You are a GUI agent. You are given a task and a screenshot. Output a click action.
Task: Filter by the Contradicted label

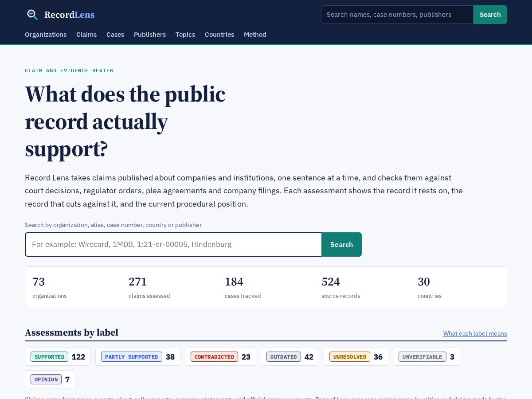220,357
